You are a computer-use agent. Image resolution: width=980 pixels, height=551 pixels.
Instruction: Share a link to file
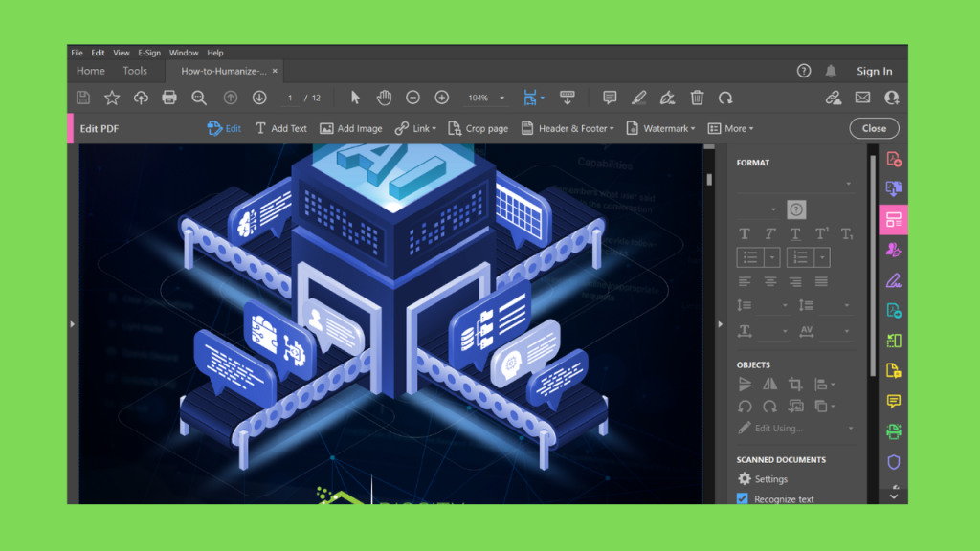pyautogui.click(x=834, y=98)
